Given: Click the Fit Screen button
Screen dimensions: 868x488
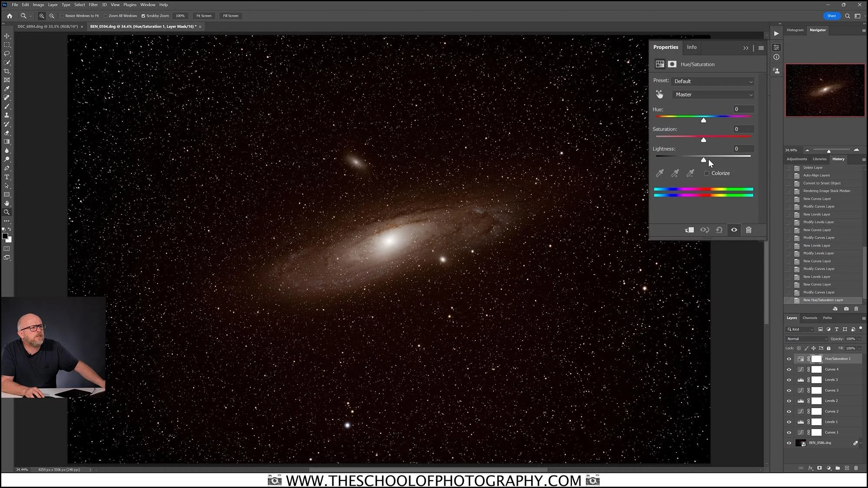Looking at the screenshot, I should coord(204,16).
